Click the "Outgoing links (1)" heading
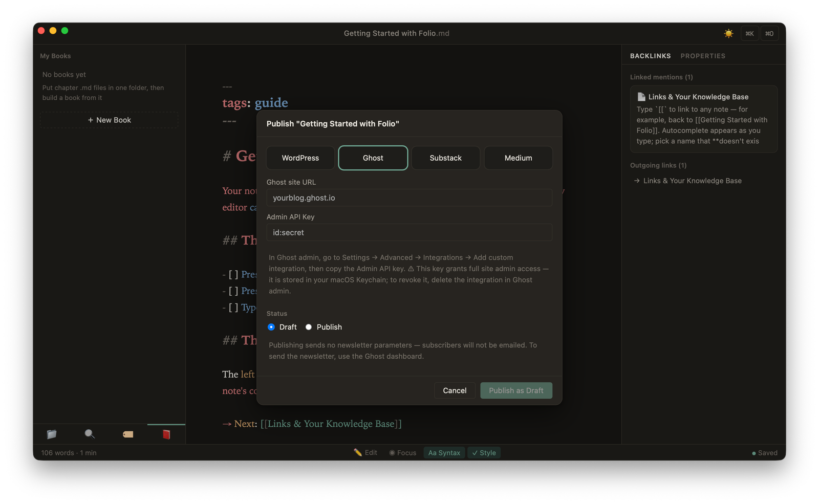 click(658, 165)
